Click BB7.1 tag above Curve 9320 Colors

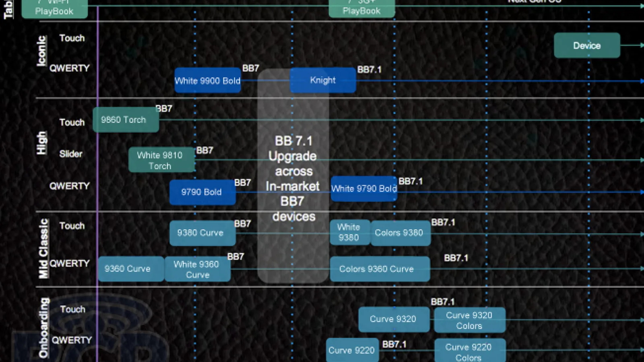pyautogui.click(x=443, y=302)
